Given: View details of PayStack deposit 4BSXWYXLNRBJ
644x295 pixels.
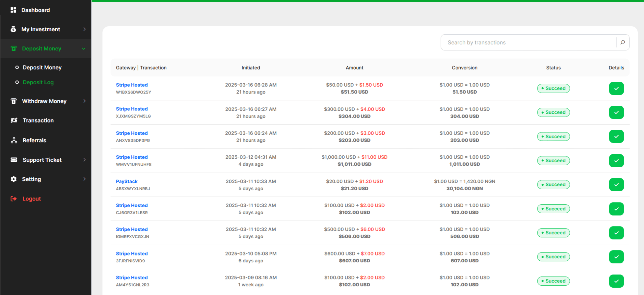Looking at the screenshot, I should point(616,185).
